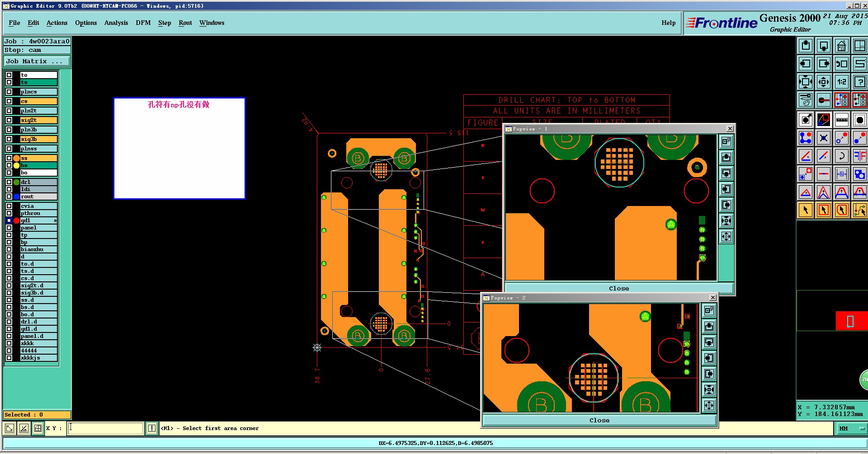Click Close button in Popview 1

tap(619, 288)
